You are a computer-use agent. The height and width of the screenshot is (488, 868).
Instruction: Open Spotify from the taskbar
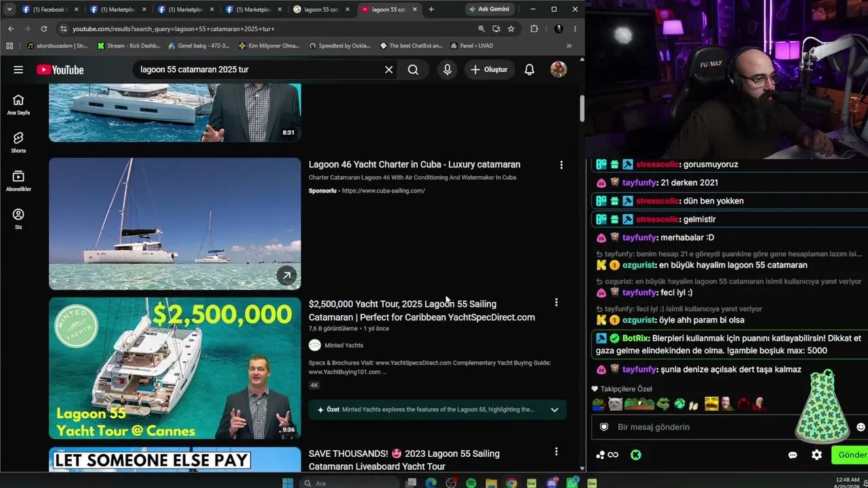[x=471, y=483]
